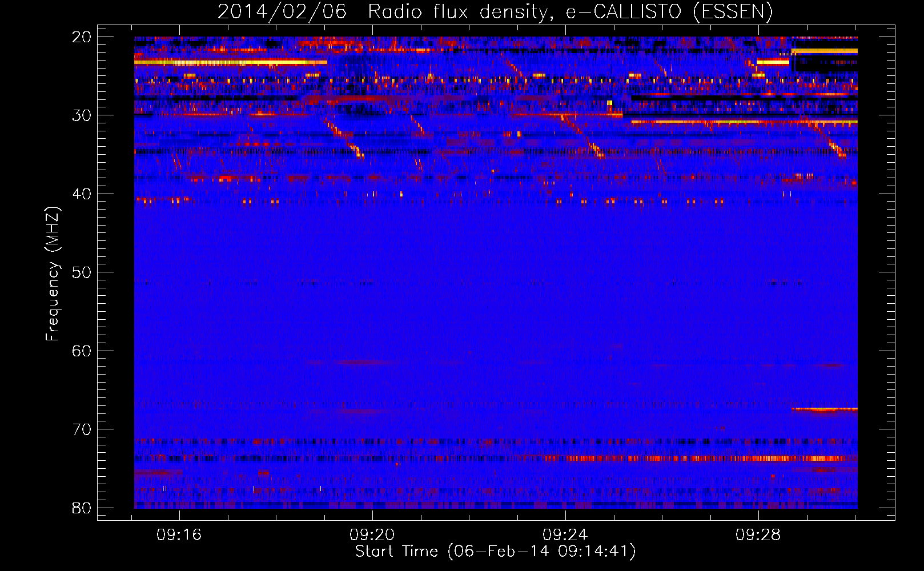
Task: Click the 09:24 time tick label
Action: (565, 535)
